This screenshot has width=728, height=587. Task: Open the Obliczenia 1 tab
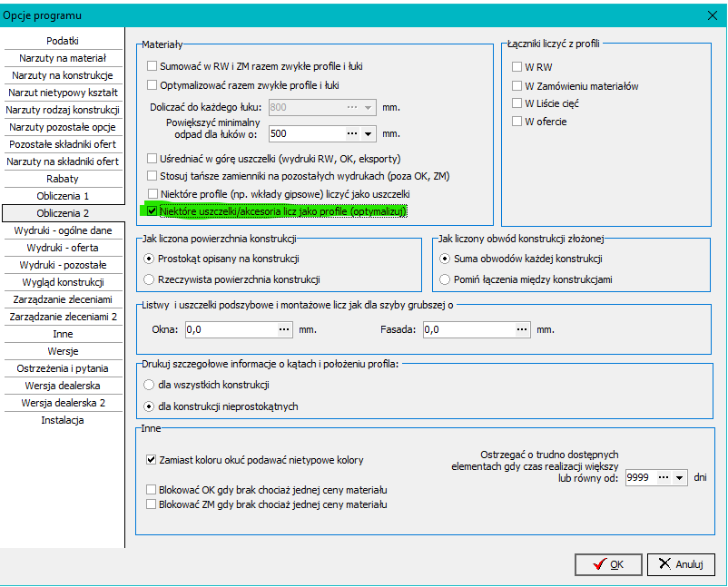tap(63, 196)
